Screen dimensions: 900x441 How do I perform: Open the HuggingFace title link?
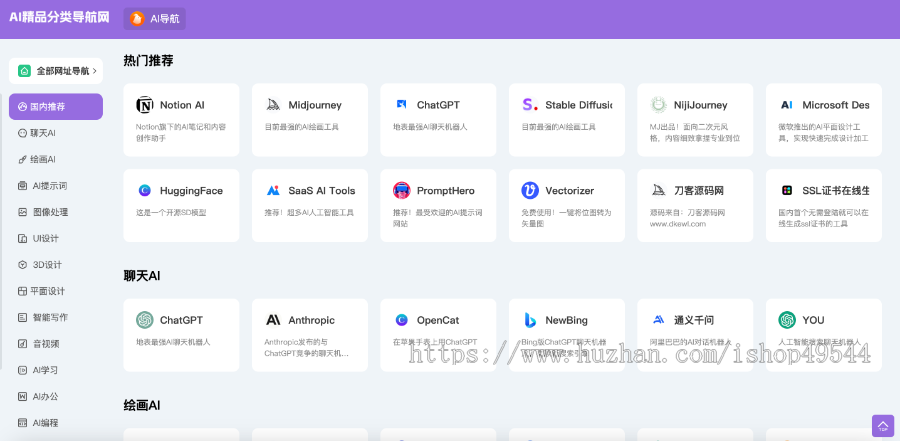191,191
